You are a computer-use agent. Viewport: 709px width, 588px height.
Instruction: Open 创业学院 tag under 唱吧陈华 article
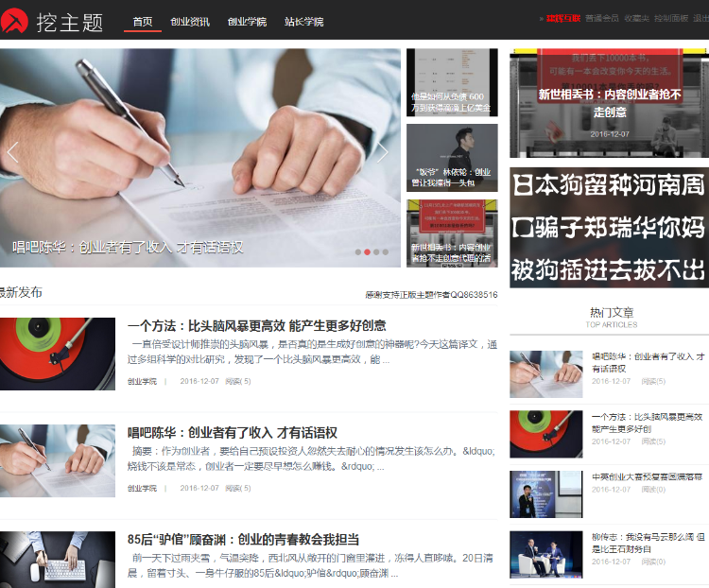pyautogui.click(x=142, y=488)
